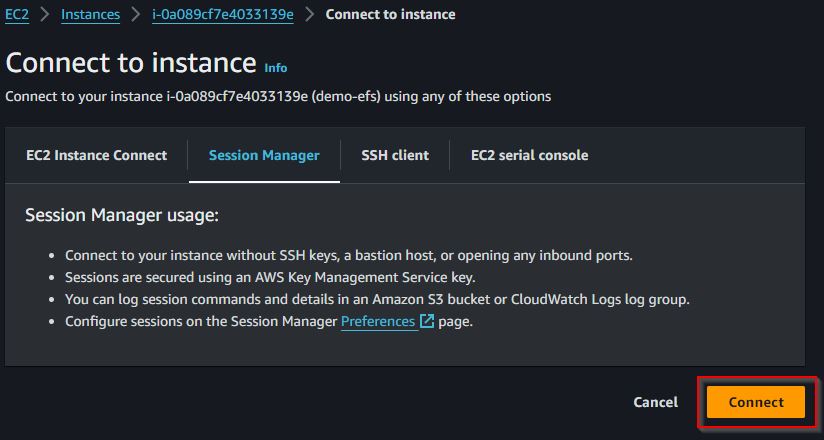Open the external link icon beside Preferences
This screenshot has width=824, height=440.
click(x=426, y=321)
